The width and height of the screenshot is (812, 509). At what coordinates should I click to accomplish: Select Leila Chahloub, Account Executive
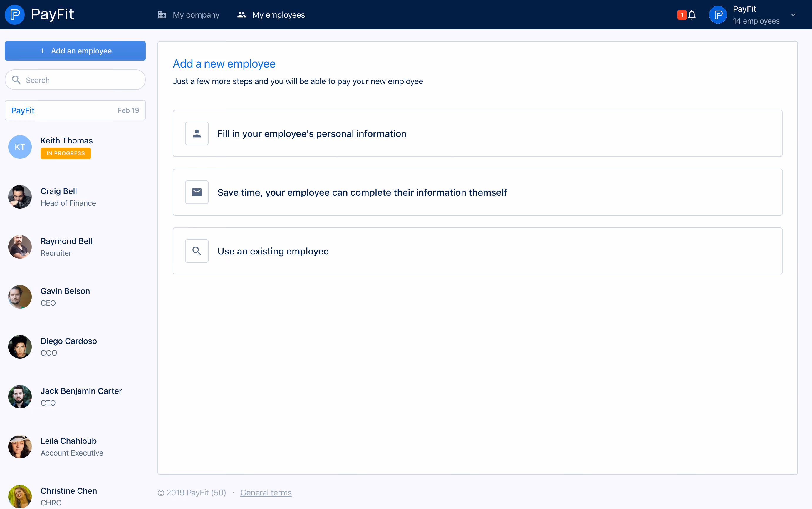(x=75, y=447)
